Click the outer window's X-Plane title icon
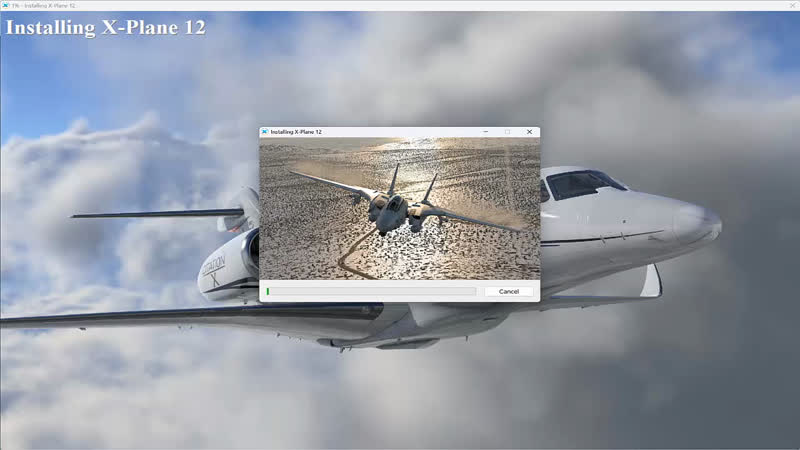Image resolution: width=800 pixels, height=450 pixels. coord(5,5)
